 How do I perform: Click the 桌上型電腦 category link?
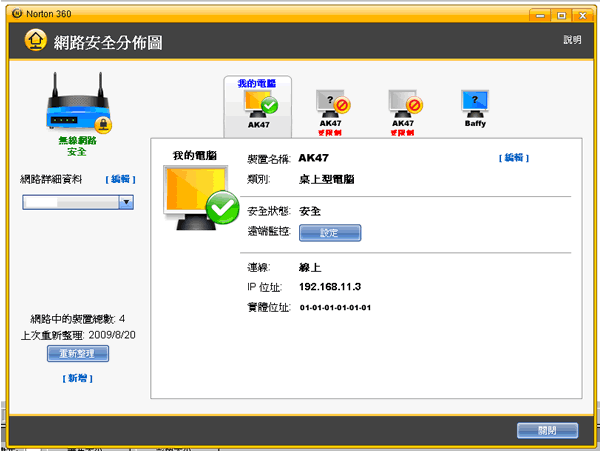pos(326,179)
